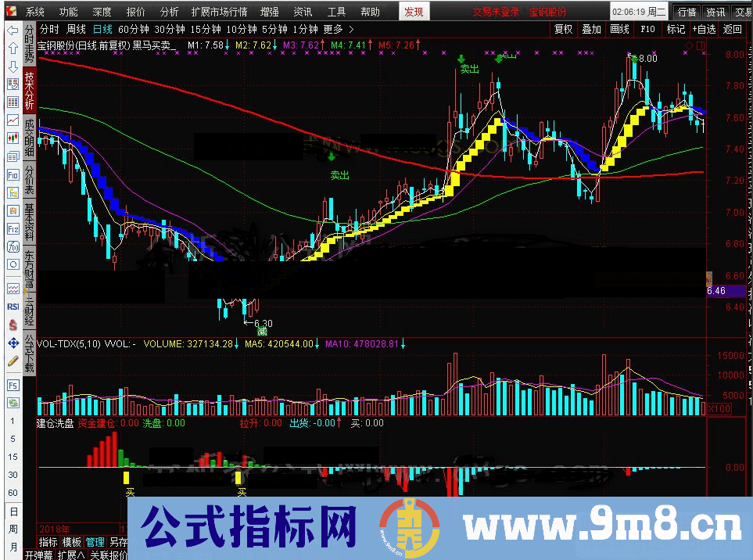Toggle 复权 price adjustment mode
This screenshot has width=753, height=560.
pos(565,28)
